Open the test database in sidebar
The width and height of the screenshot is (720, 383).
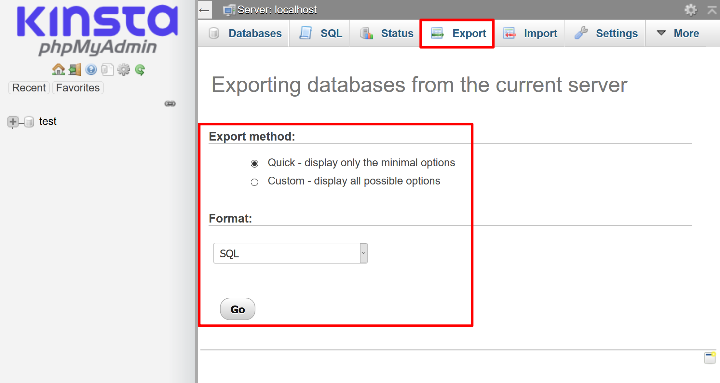47,121
